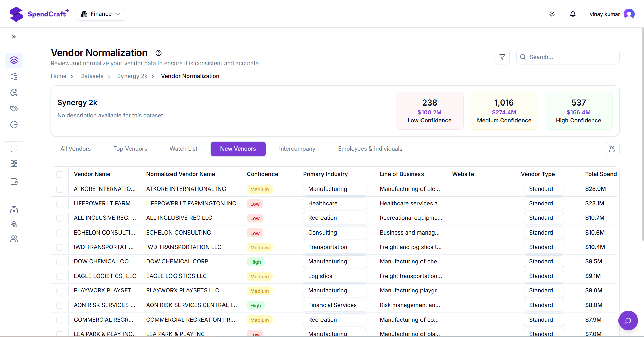The height and width of the screenshot is (337, 644).
Task: Click the group assignment icon above the table
Action: [612, 149]
